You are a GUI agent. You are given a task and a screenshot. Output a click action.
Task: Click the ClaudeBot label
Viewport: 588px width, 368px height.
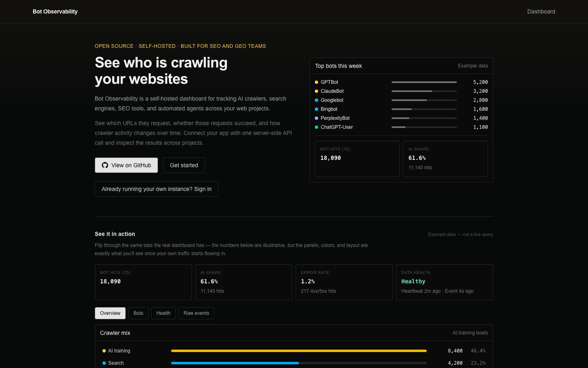[x=332, y=91]
